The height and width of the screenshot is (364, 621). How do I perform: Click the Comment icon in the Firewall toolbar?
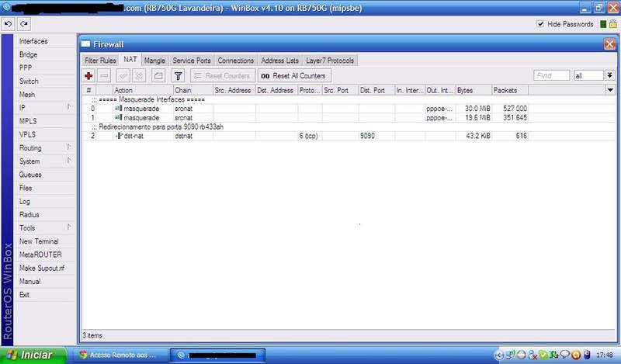158,75
